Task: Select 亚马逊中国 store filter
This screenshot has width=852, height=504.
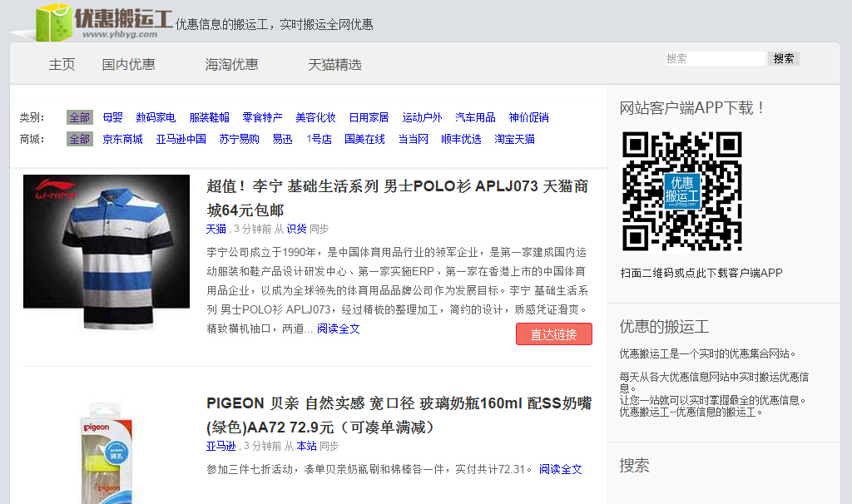Action: 181,139
